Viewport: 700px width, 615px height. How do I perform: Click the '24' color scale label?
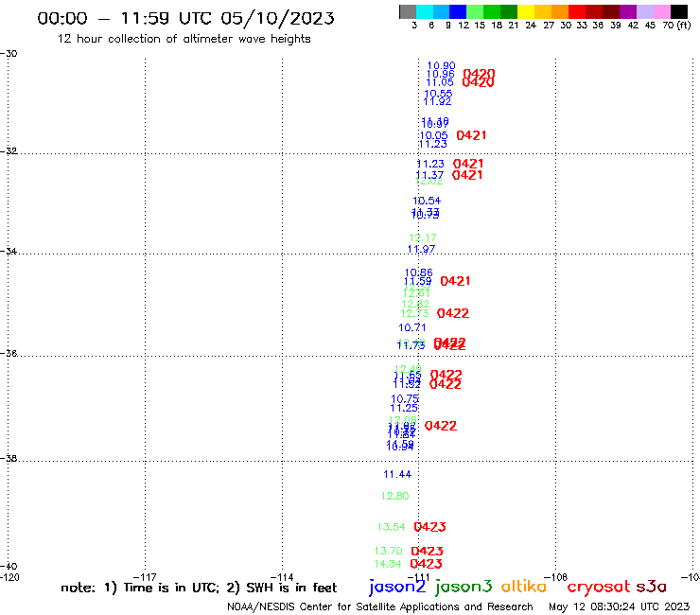tap(531, 26)
